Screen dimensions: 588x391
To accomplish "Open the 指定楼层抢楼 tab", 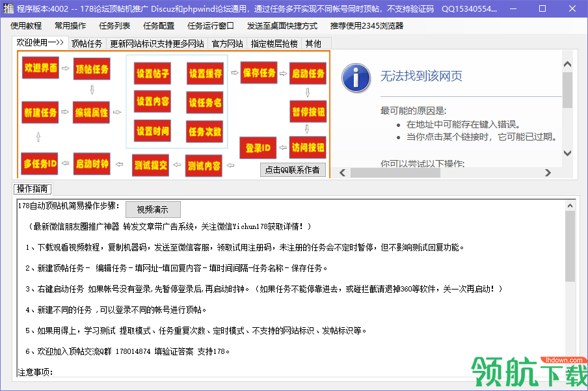I will pos(274,44).
